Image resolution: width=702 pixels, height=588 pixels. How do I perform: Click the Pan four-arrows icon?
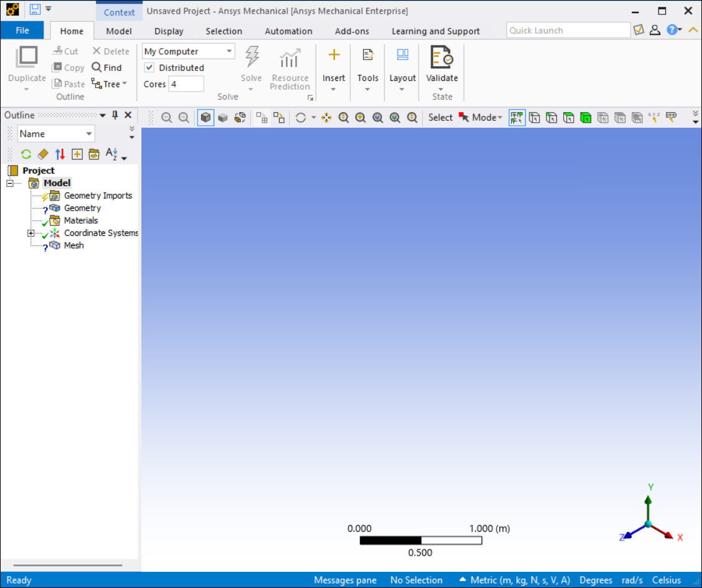(326, 118)
